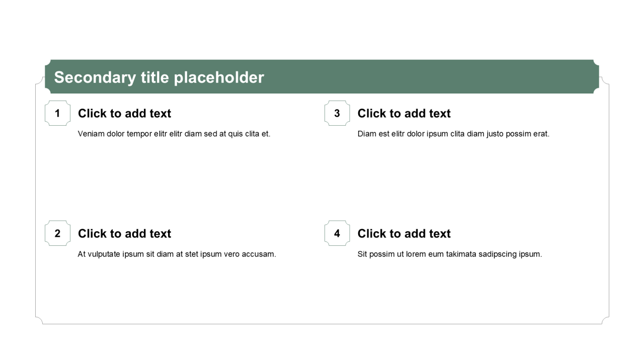The image size is (644, 362).
Task: Click the outer frame's bottom border line
Action: pos(322,324)
